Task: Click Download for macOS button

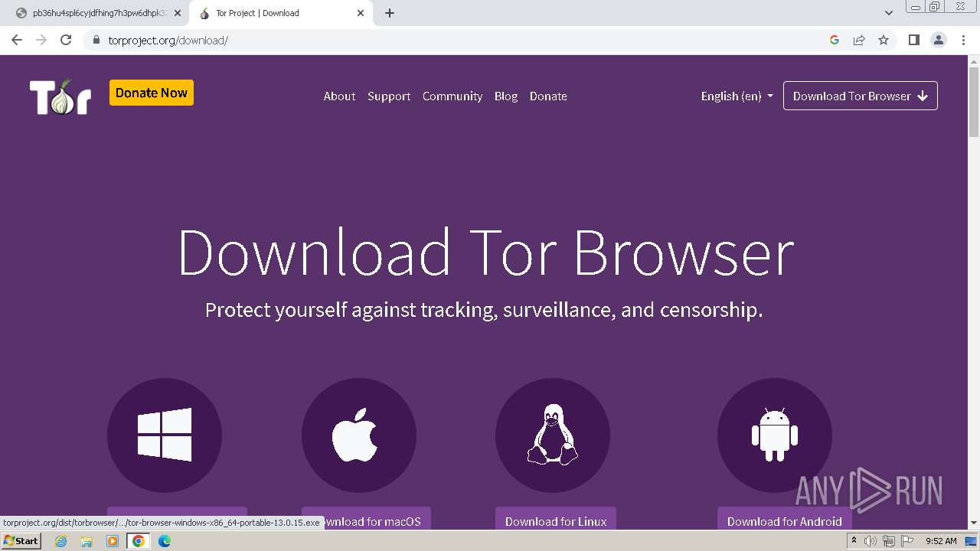Action: coord(366,519)
